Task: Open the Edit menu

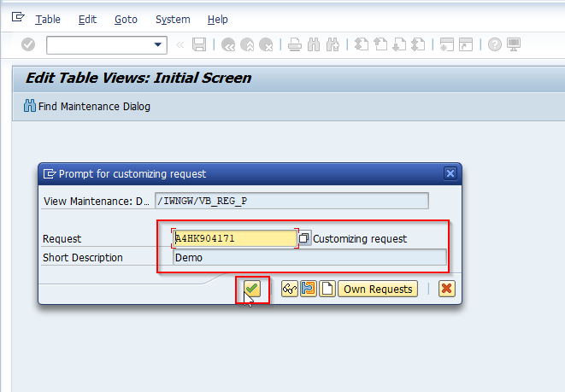Action: point(87,20)
